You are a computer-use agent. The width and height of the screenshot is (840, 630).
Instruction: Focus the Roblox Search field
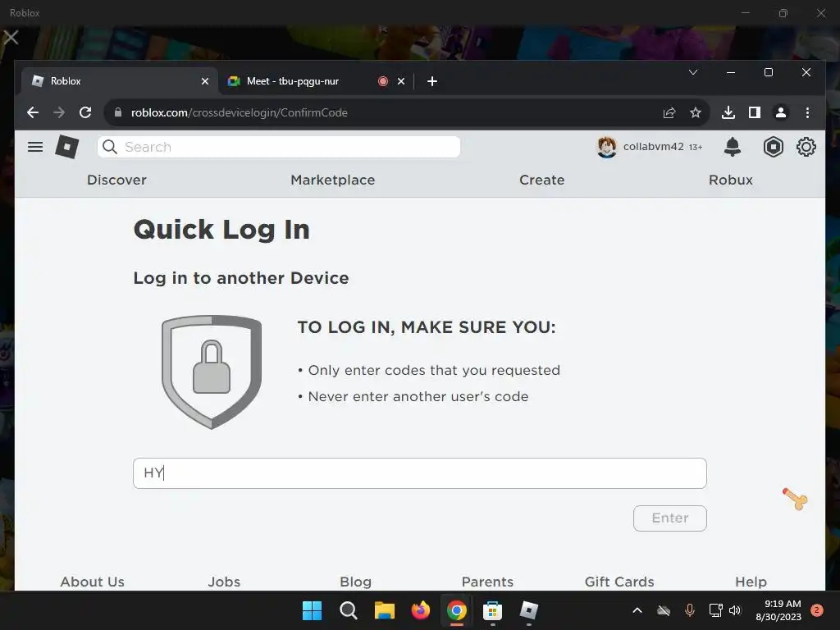tap(279, 147)
